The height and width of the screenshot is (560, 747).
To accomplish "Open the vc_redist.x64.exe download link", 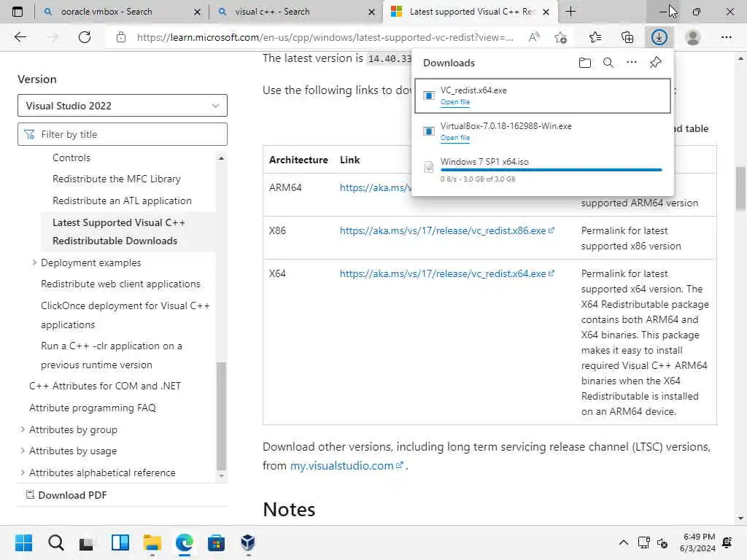I will tap(447, 274).
